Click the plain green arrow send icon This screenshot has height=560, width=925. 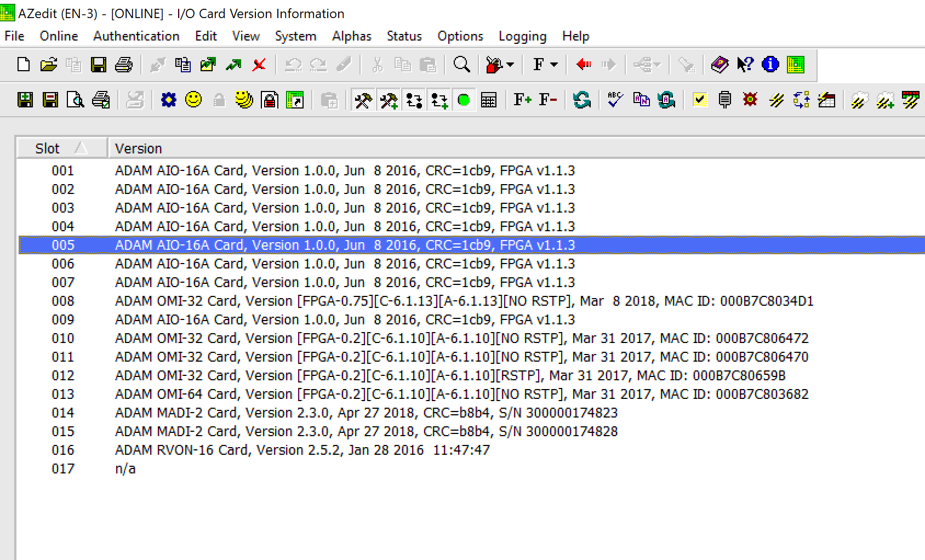pos(233,65)
